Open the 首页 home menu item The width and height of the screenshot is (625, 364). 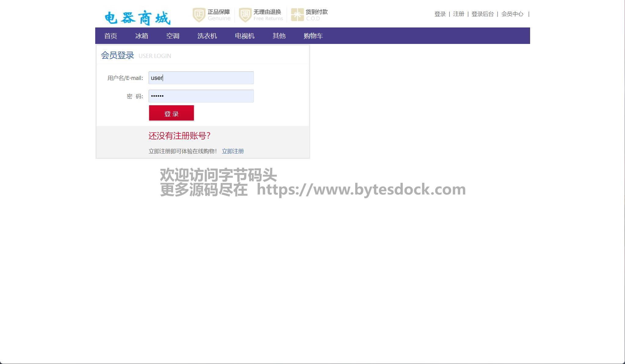tap(110, 36)
